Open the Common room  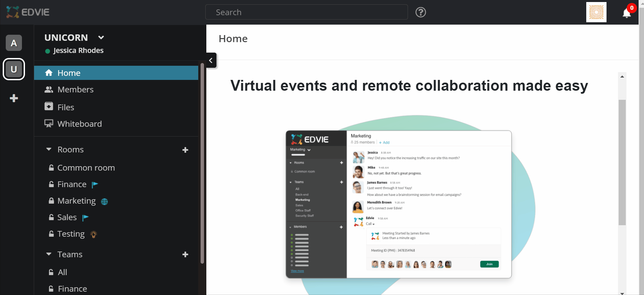pos(86,168)
